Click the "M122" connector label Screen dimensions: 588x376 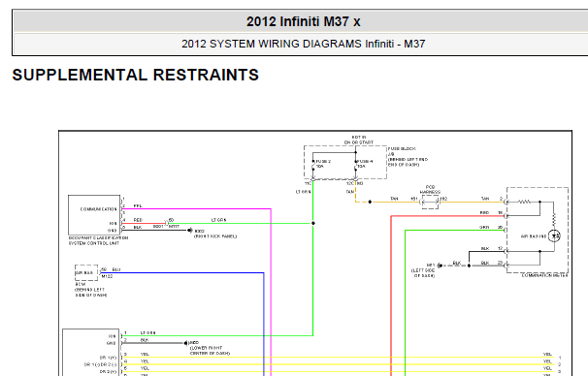[107, 276]
